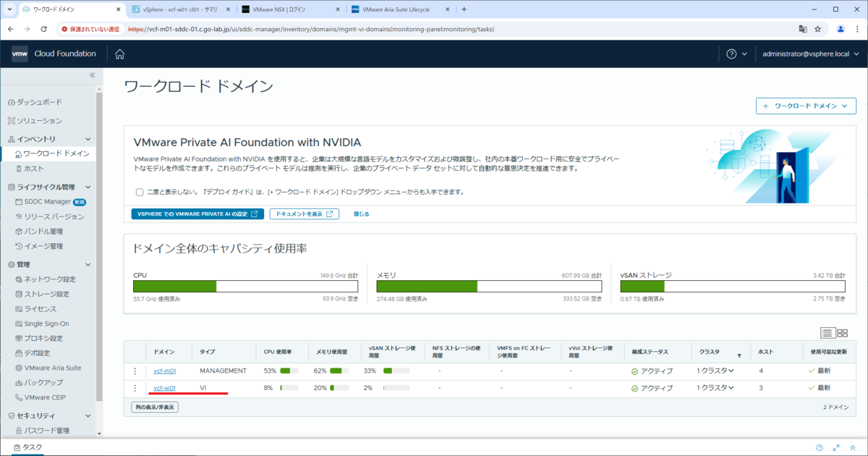Open バックアップ in the sidebar
Screen dimensions: 868x456
39,382
